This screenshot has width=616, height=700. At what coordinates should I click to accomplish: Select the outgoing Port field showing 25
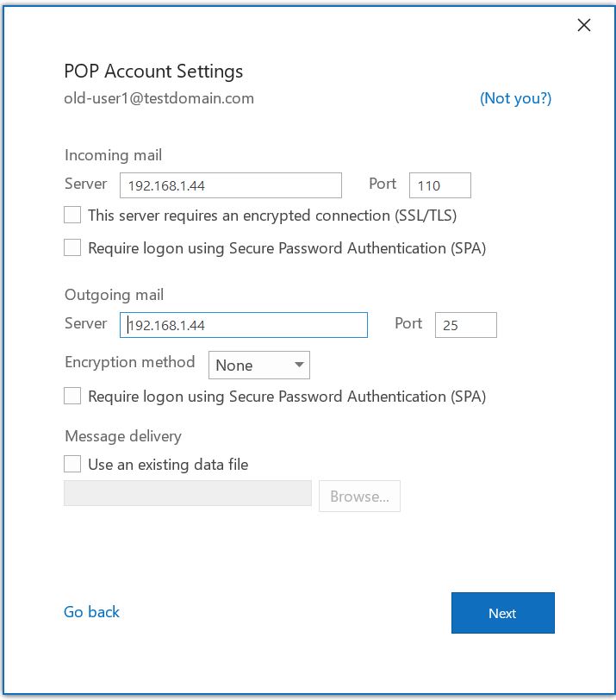465,325
